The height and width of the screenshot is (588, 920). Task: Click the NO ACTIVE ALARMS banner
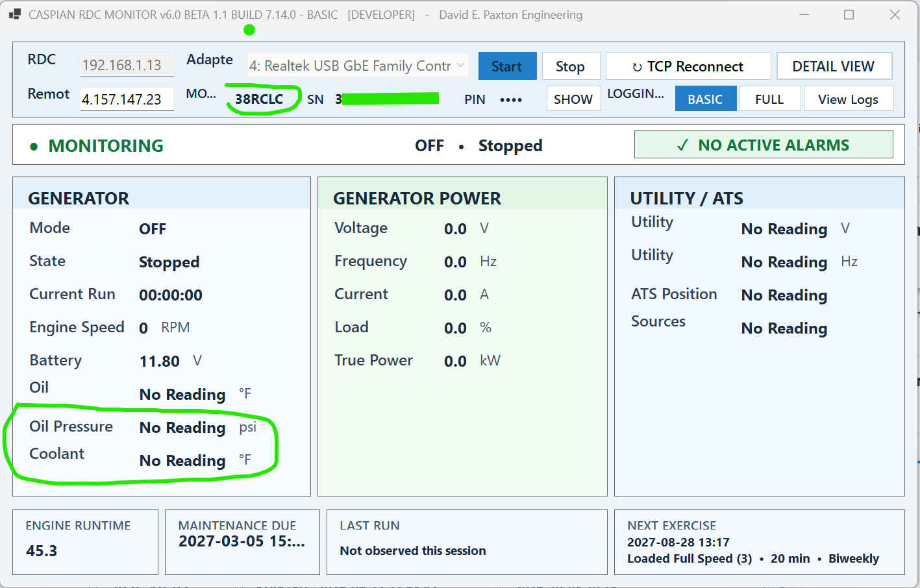[x=764, y=145]
